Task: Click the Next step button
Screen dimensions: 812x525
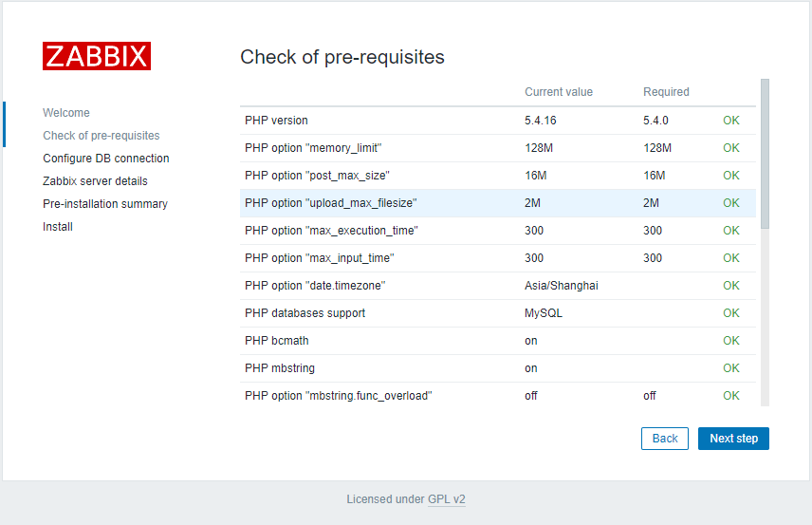Action: [x=733, y=439]
